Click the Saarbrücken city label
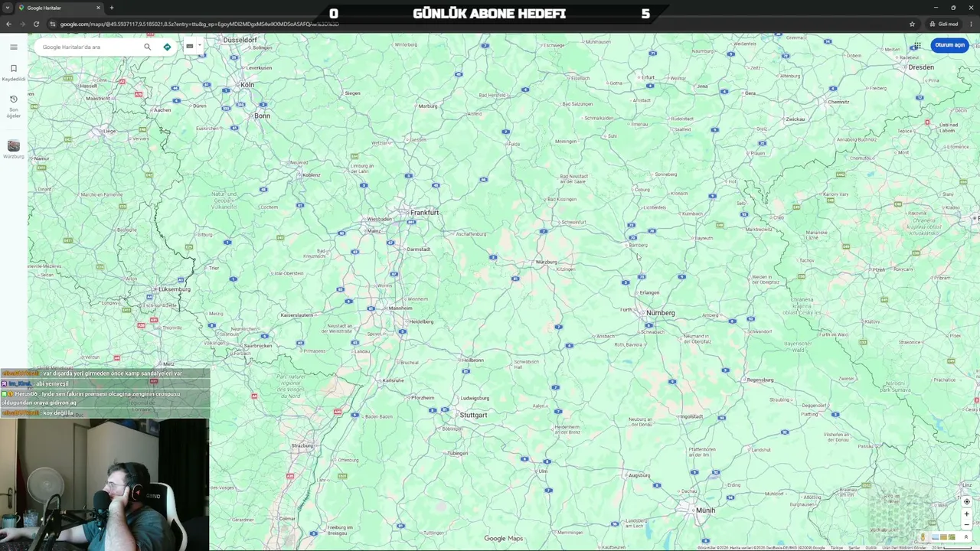 pyautogui.click(x=257, y=345)
